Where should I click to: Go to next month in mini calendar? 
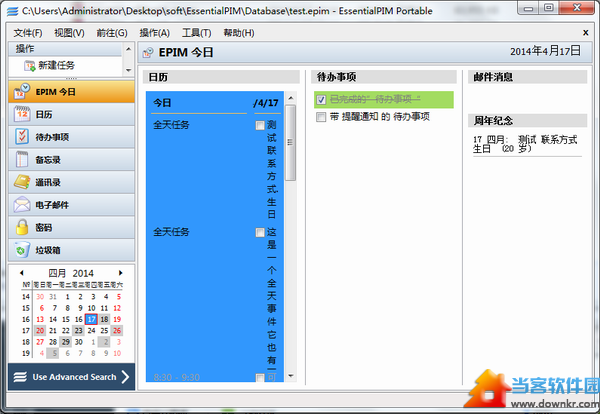[x=121, y=273]
